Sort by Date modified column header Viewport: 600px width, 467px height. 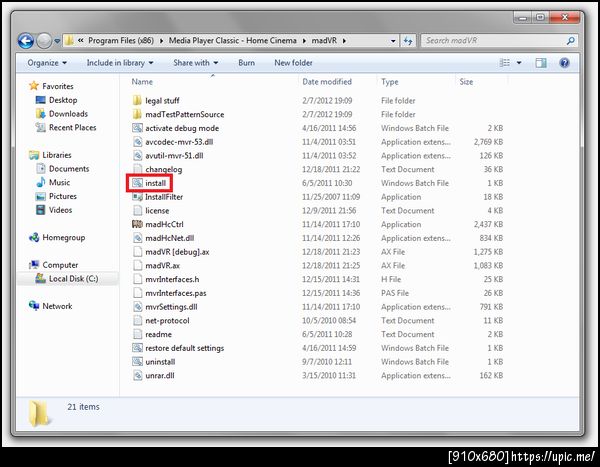click(327, 82)
